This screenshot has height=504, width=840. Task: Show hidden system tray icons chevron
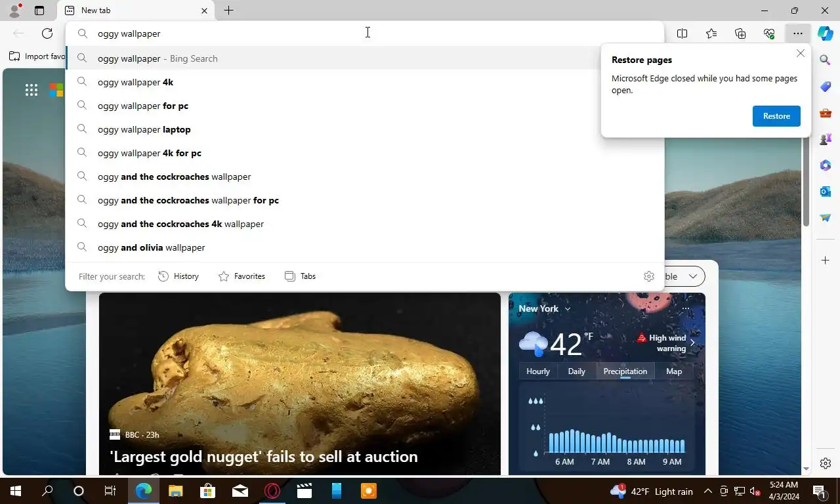pyautogui.click(x=708, y=491)
